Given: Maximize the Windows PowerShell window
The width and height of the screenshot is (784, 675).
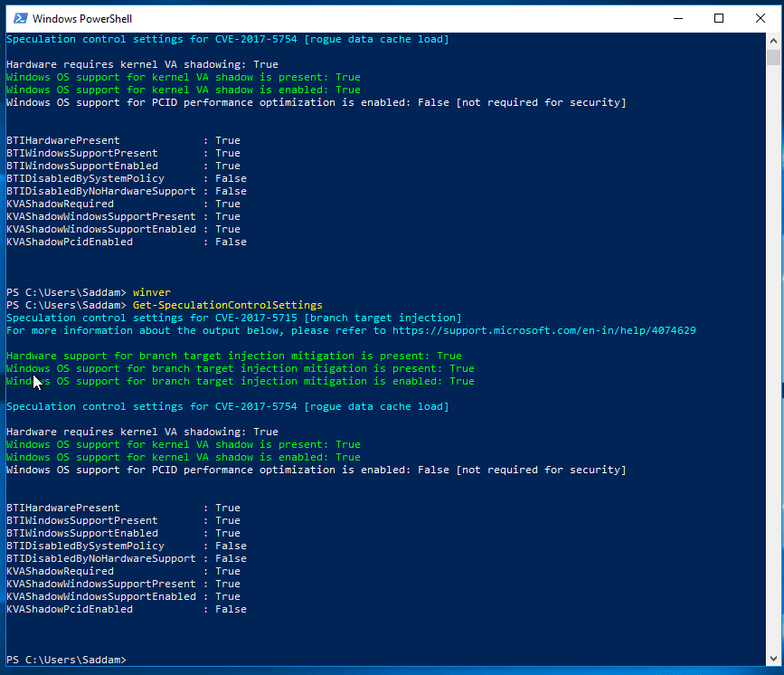Looking at the screenshot, I should click(x=719, y=18).
